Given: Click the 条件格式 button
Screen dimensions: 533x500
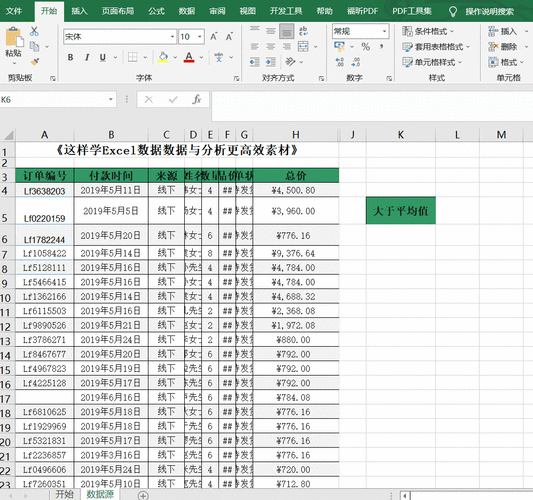Looking at the screenshot, I should pyautogui.click(x=428, y=31).
